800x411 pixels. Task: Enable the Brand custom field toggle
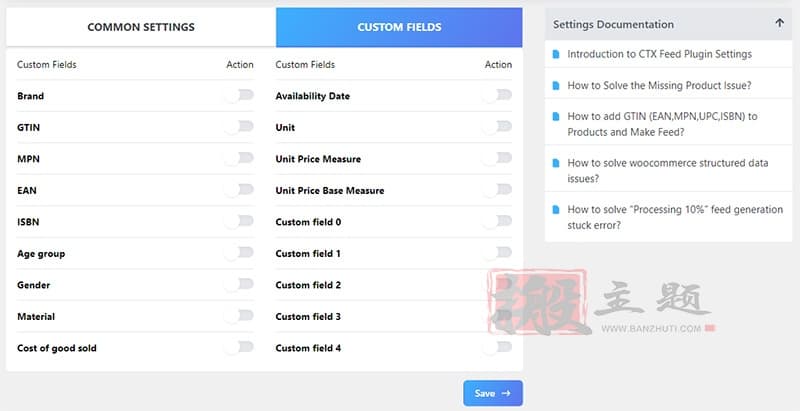click(x=239, y=95)
